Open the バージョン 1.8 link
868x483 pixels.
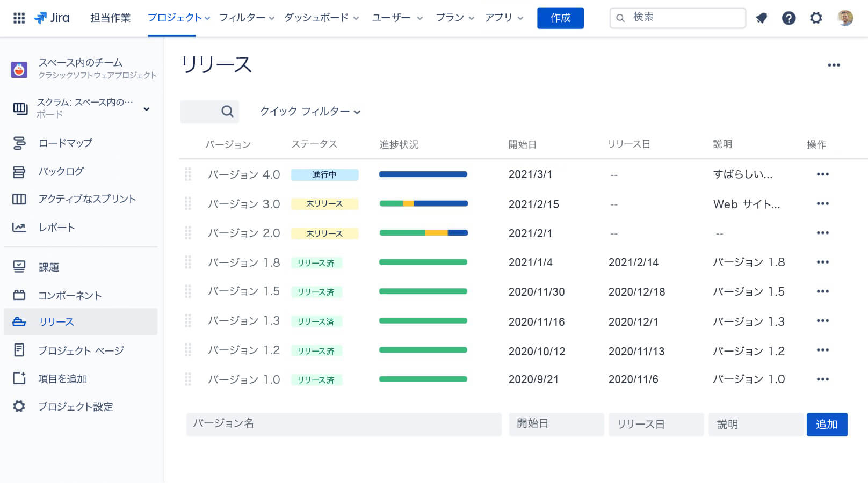[244, 262]
